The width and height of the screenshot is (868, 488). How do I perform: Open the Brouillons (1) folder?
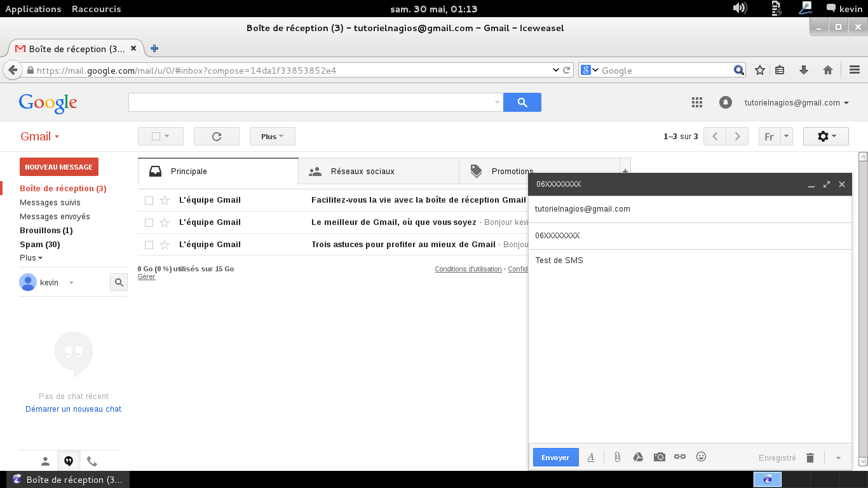(46, 231)
